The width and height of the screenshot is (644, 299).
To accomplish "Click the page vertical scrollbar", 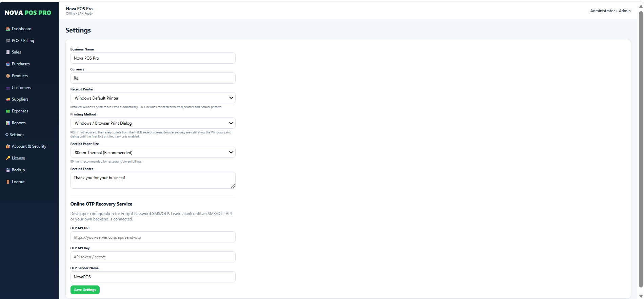I will pos(641,149).
